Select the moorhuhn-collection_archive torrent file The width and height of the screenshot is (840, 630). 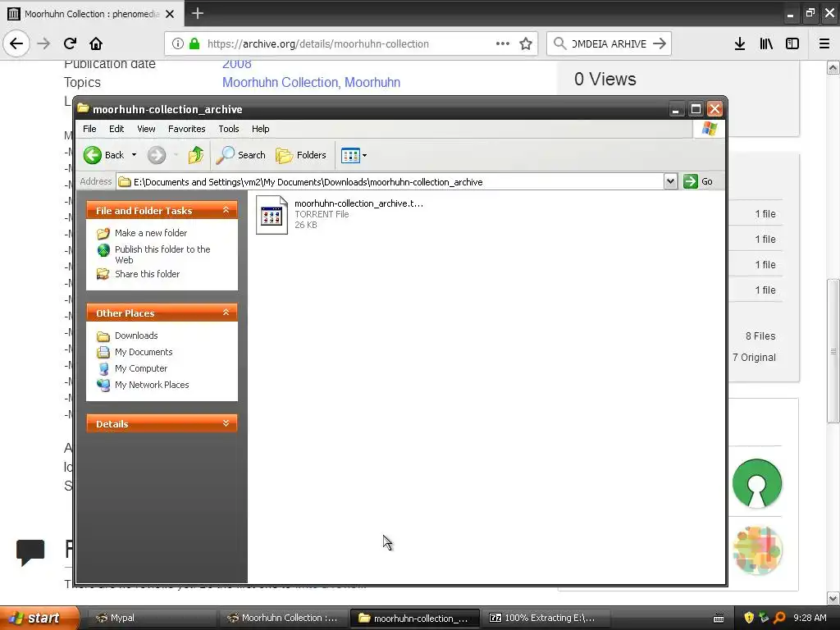pos(340,214)
